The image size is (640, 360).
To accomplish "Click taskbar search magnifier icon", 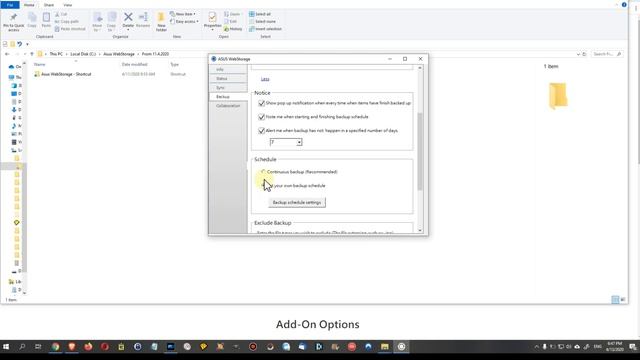I will pos(22,347).
